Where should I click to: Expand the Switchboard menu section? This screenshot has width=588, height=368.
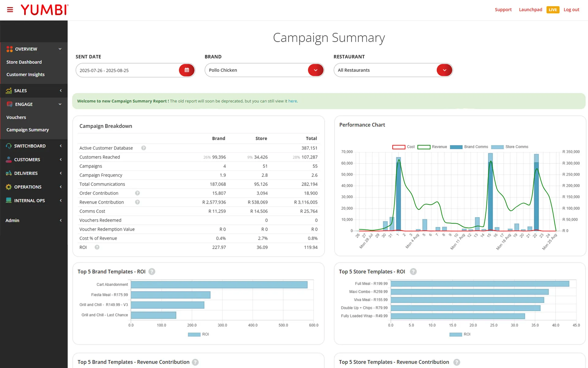click(61, 146)
